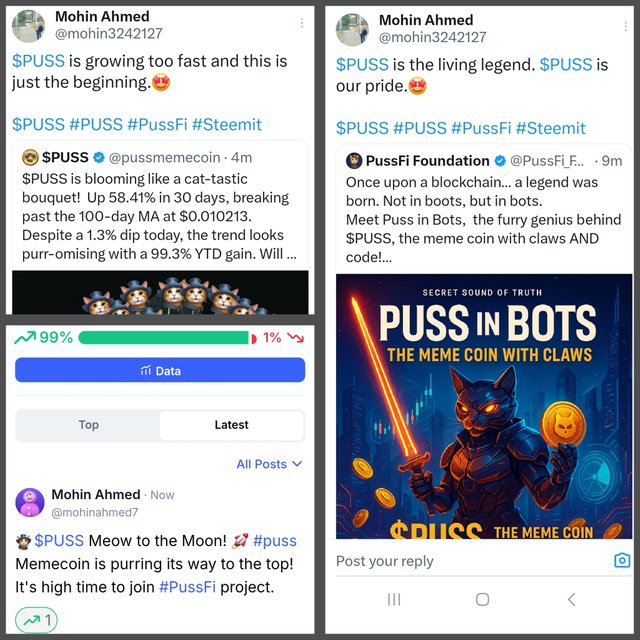Tap the Android back arrow icon
640x640 pixels.
tap(571, 599)
